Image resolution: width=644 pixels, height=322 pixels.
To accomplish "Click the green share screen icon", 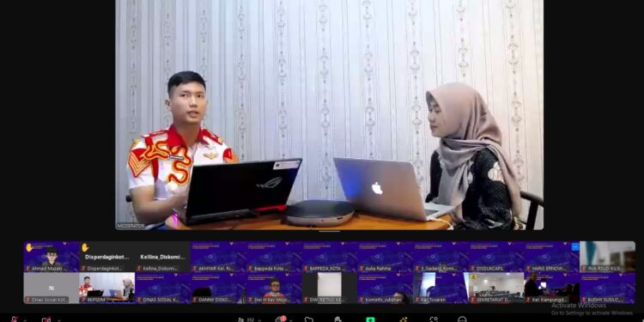I will 370,319.
